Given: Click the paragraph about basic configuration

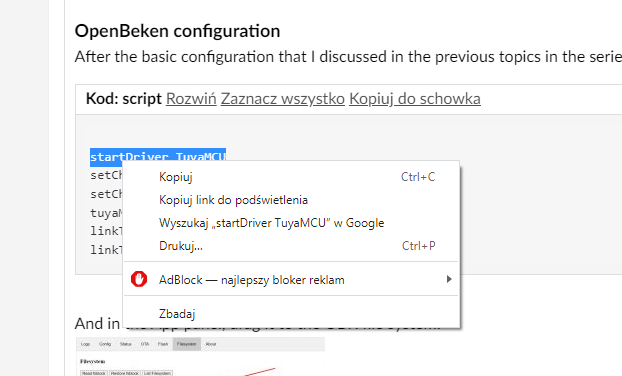Looking at the screenshot, I should 348,57.
